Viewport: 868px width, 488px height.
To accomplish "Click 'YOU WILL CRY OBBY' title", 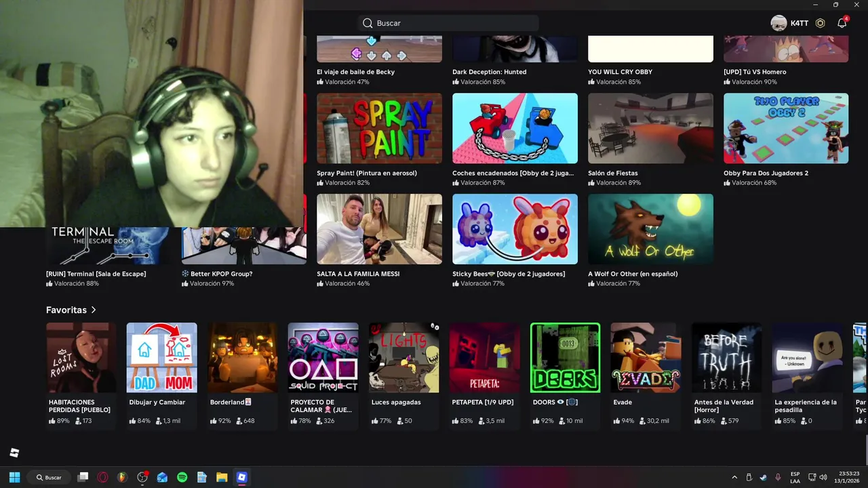I will click(x=620, y=72).
